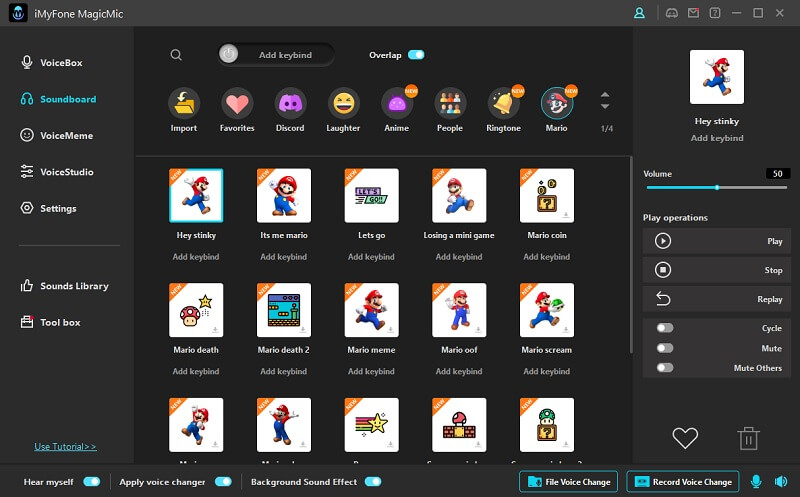
Task: Disable the Hear myself toggle
Action: (91, 482)
